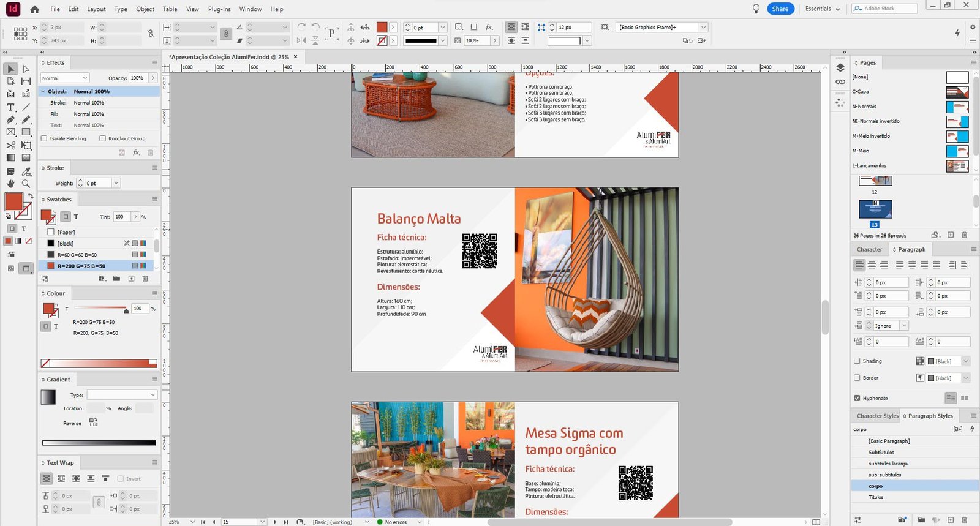This screenshot has height=526, width=980.
Task: Open the Ignore drop-cap dropdown
Action: [x=903, y=326]
